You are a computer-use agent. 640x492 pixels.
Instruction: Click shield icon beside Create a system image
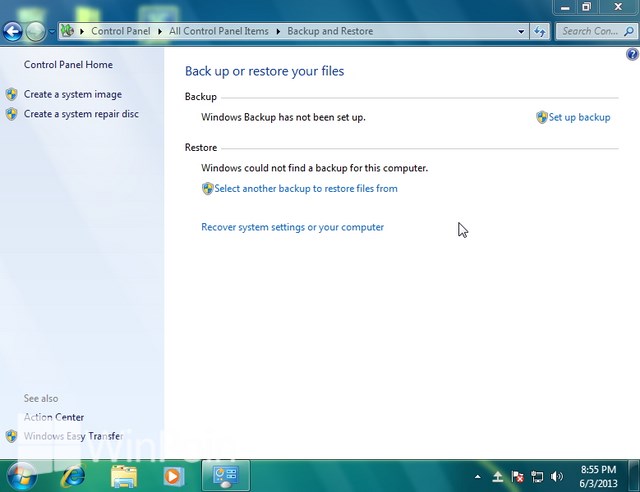pos(11,94)
